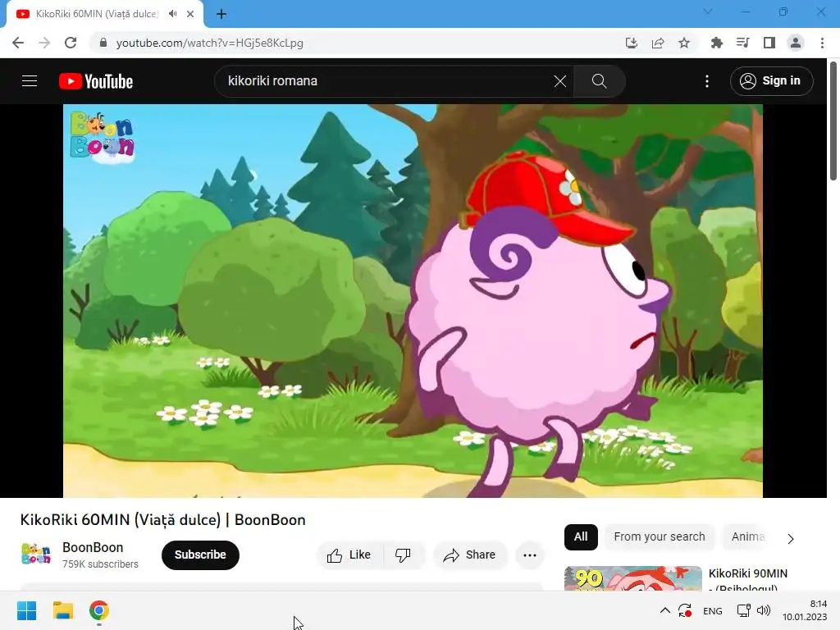This screenshot has height=630, width=840.
Task: Open more actions ellipsis under video
Action: point(530,555)
